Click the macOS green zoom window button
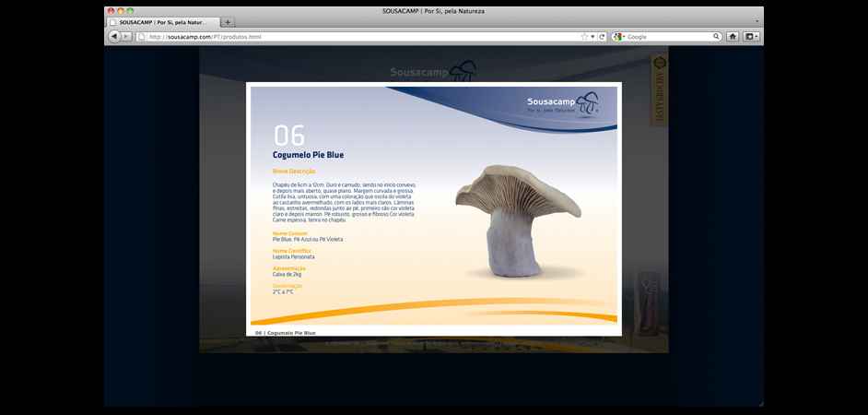 [x=131, y=10]
